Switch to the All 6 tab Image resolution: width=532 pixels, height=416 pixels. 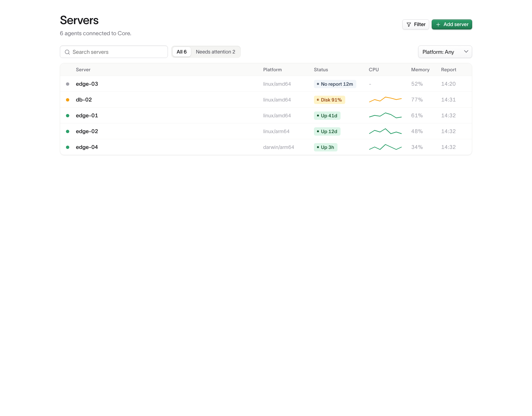pyautogui.click(x=181, y=52)
